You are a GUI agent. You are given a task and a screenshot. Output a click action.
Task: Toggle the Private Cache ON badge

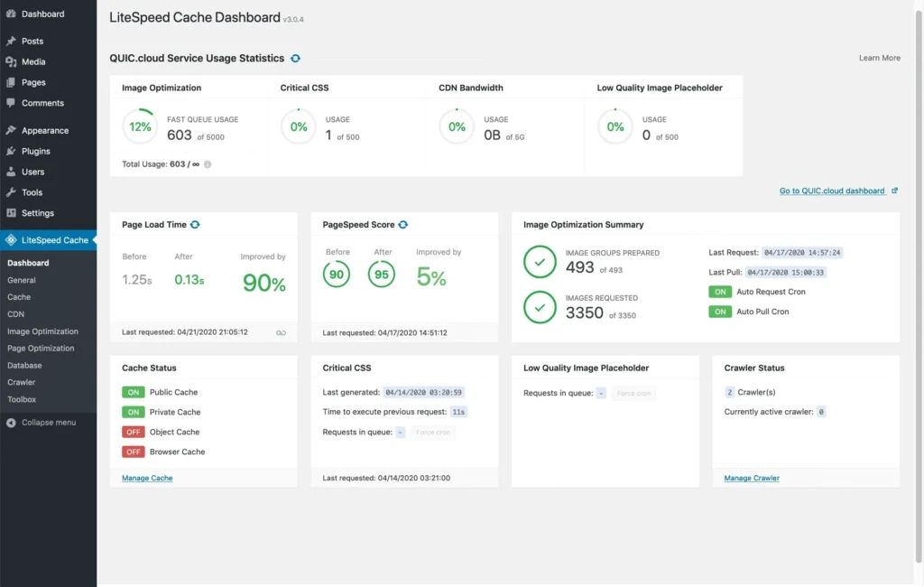click(134, 413)
